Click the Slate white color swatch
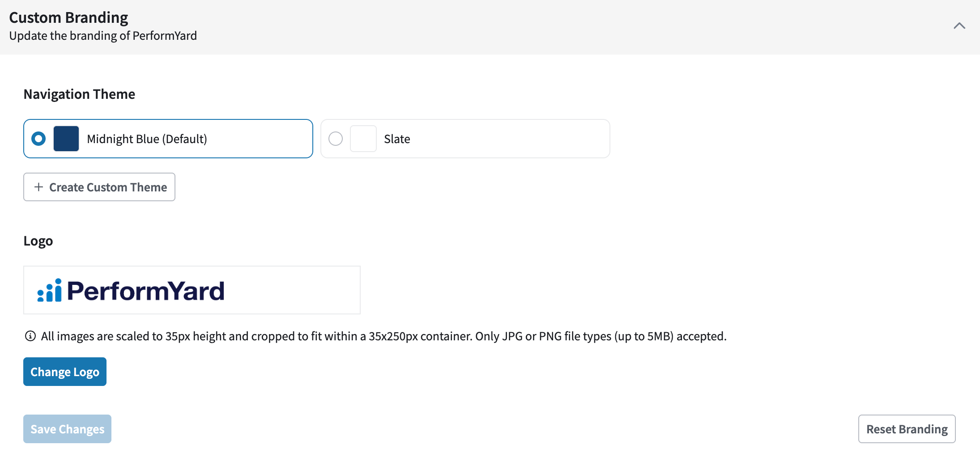 363,139
